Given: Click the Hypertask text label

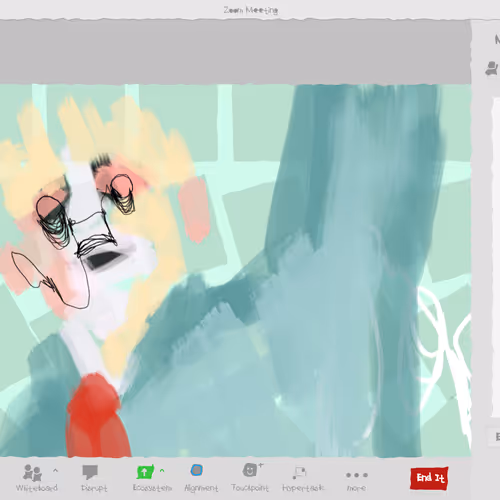Looking at the screenshot, I should 303,488.
